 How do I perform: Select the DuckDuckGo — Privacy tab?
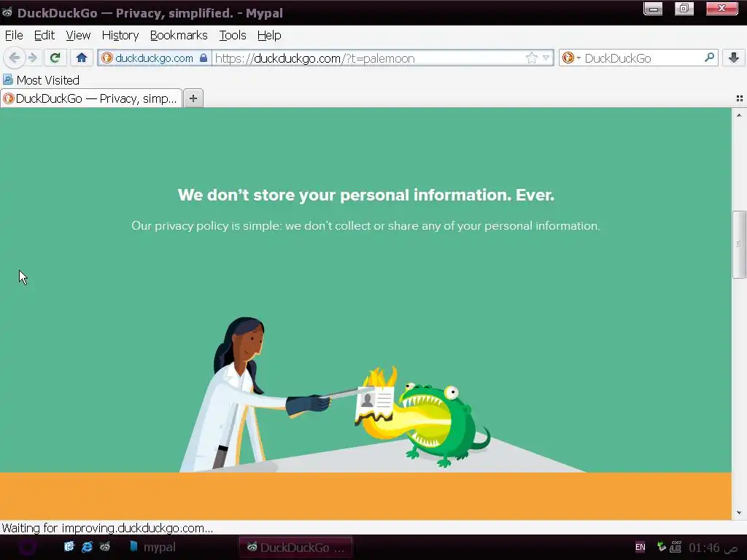tap(91, 98)
